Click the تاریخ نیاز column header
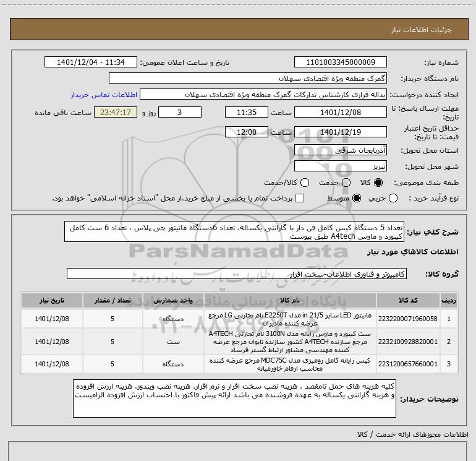Image resolution: width=476 pixels, height=461 pixels. 52,300
